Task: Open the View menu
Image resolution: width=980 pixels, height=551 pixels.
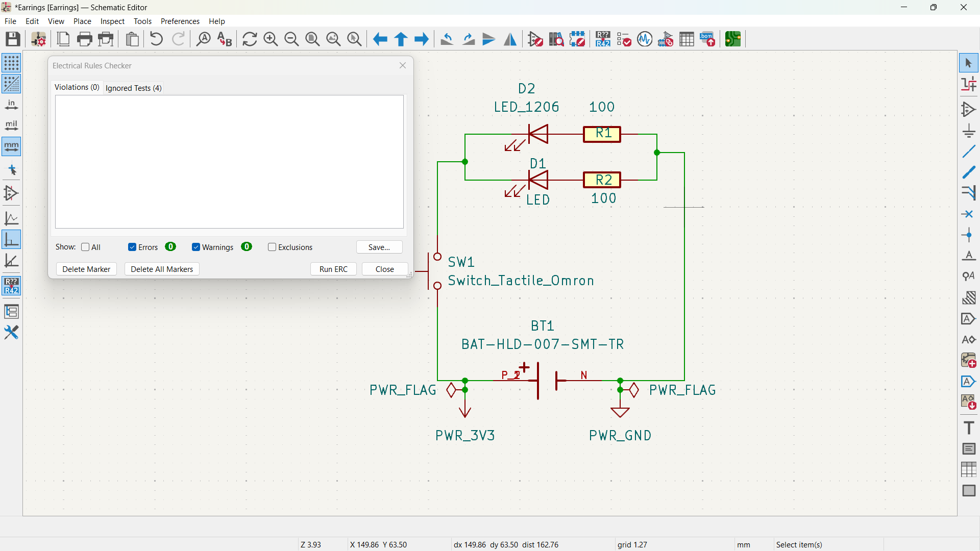Action: pos(56,21)
